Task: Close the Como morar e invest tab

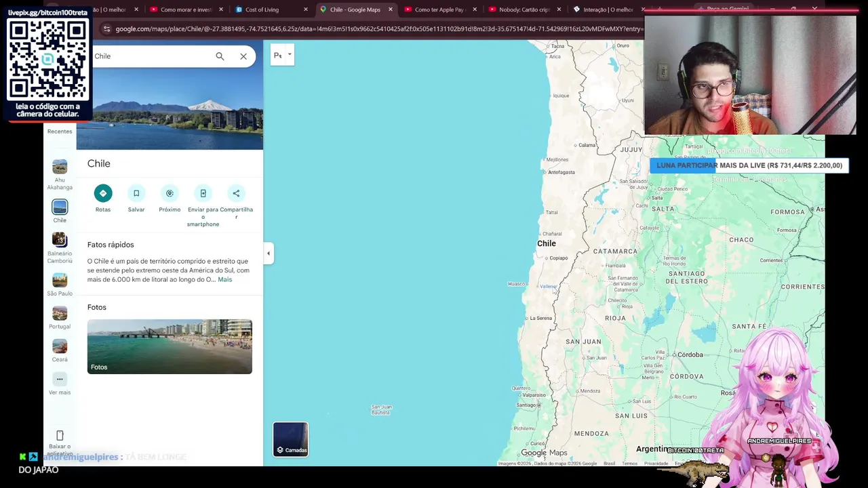Action: pos(221,9)
